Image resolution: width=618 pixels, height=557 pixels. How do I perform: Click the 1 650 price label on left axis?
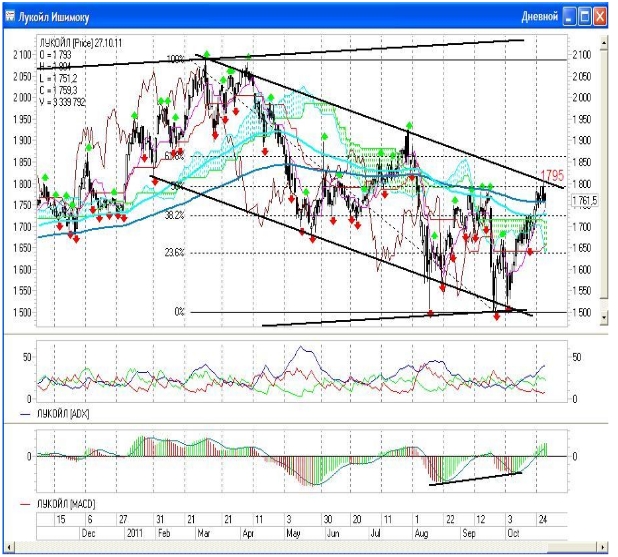pyautogui.click(x=22, y=248)
